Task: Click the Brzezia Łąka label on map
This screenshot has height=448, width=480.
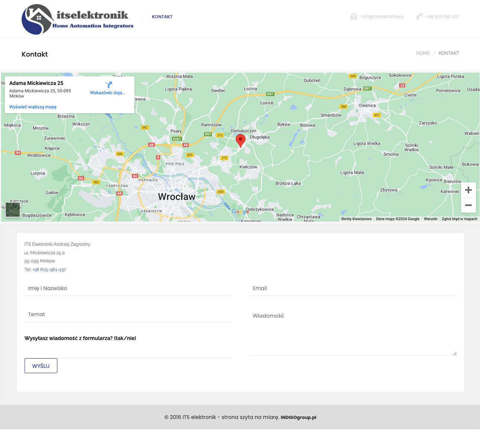Action: pos(288,183)
